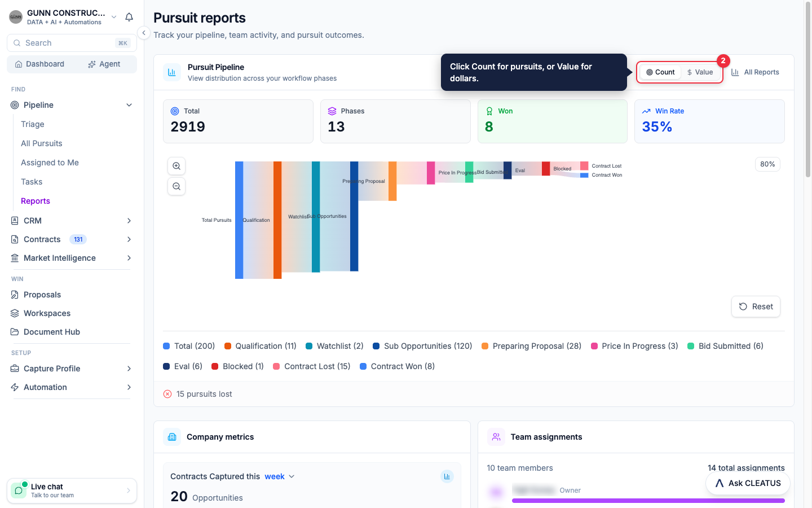
Task: Toggle the Total (200) legend entry
Action: coord(189,346)
